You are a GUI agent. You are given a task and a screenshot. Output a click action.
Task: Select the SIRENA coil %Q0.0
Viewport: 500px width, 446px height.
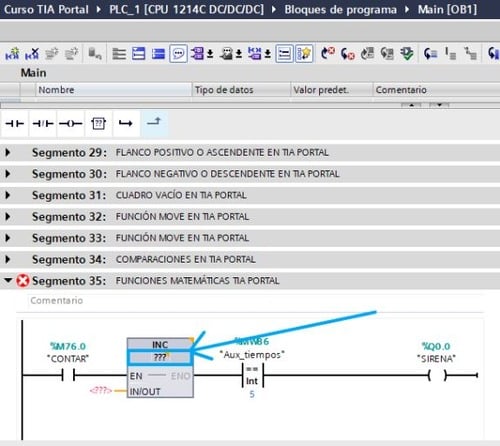[437, 375]
